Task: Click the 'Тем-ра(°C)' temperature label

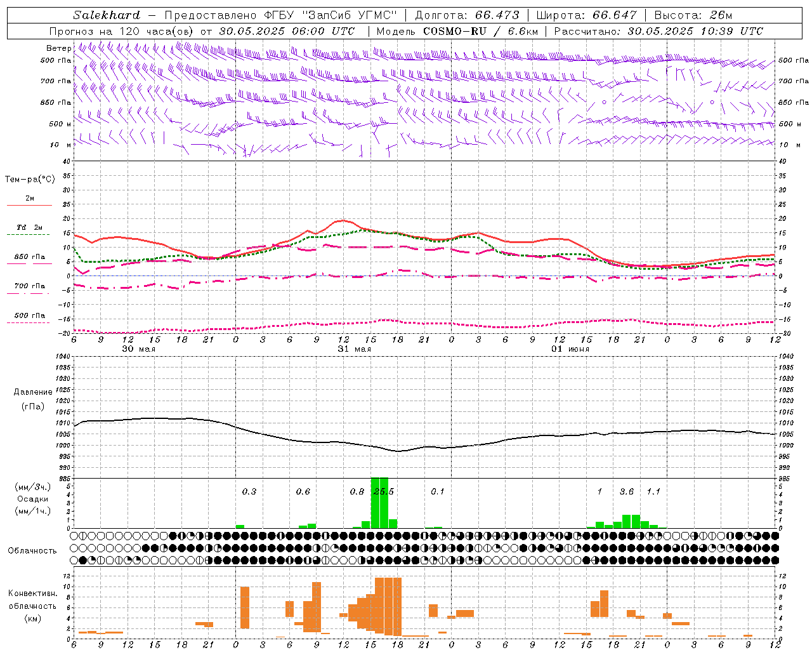Action: 30,180
